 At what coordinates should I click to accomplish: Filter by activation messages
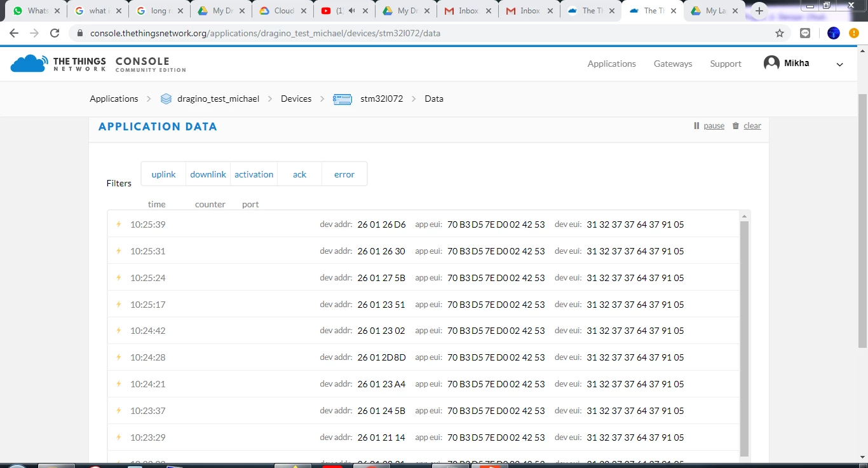254,174
